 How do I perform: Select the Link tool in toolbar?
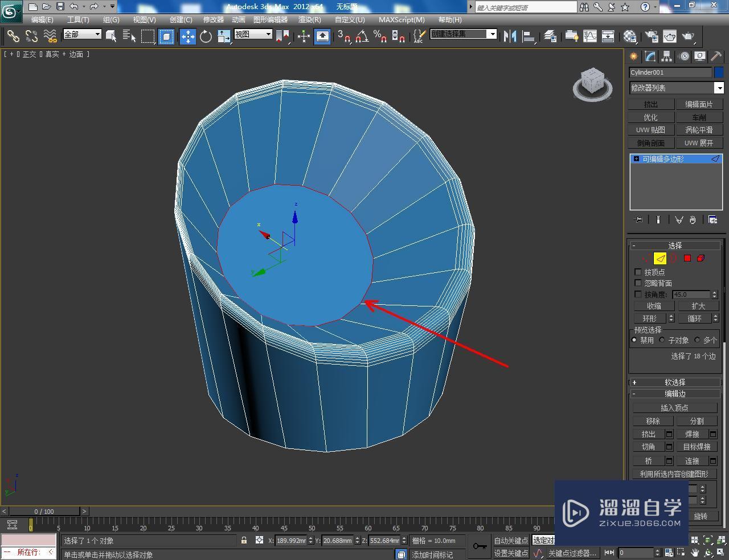pos(13,36)
